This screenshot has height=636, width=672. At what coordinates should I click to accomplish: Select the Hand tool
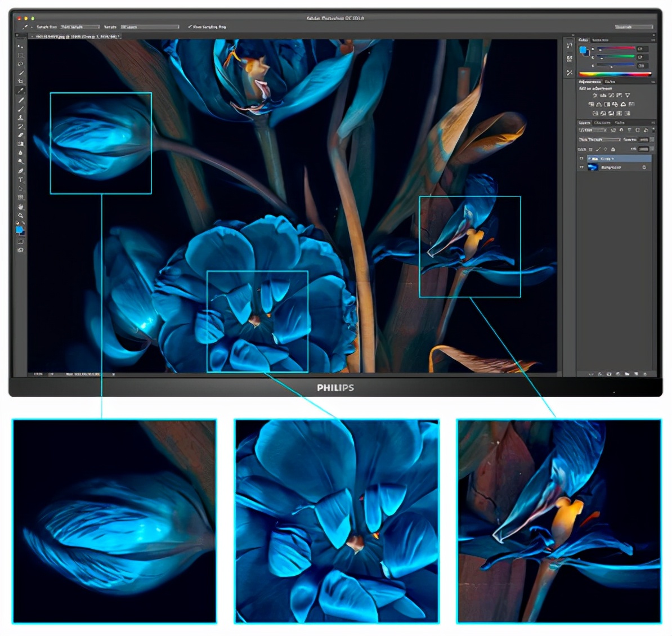20,207
